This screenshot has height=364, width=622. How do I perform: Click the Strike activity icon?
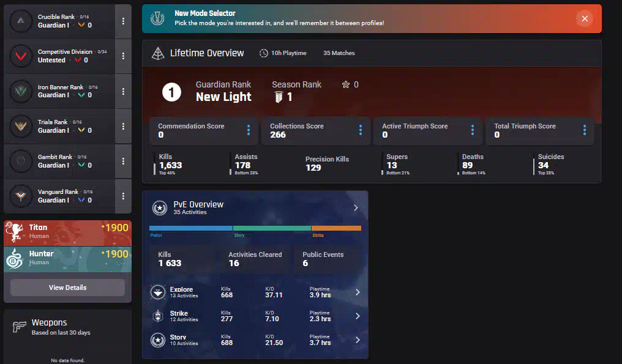pos(158,316)
